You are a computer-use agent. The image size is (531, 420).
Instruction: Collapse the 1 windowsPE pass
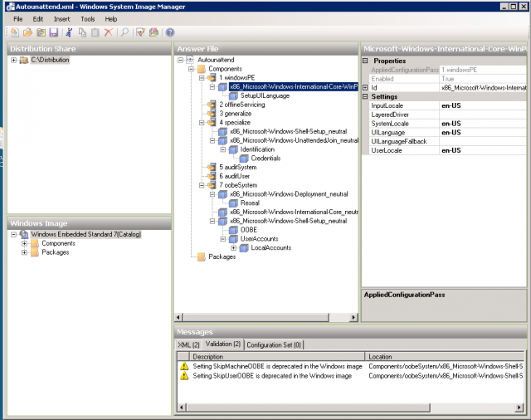[202, 78]
